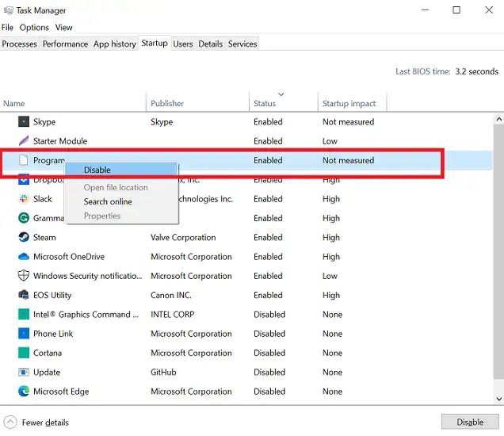Sort by the Publisher column header
This screenshot has height=436, width=504.
[197, 103]
